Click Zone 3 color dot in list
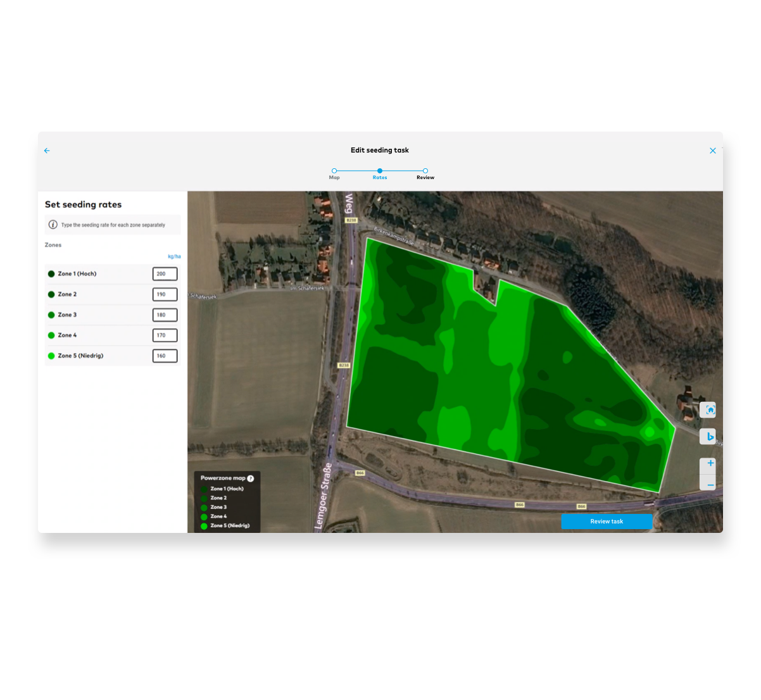Screen dimensions: 761x700 pos(51,315)
